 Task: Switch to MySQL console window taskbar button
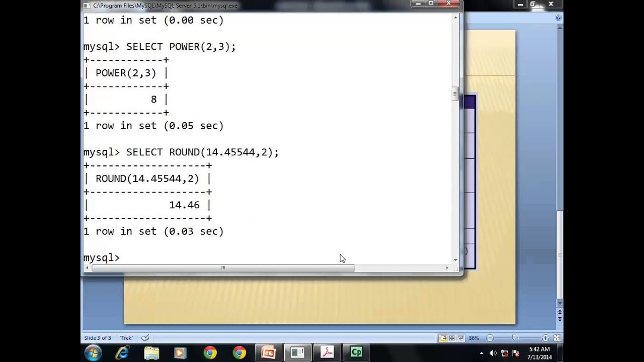[297, 353]
